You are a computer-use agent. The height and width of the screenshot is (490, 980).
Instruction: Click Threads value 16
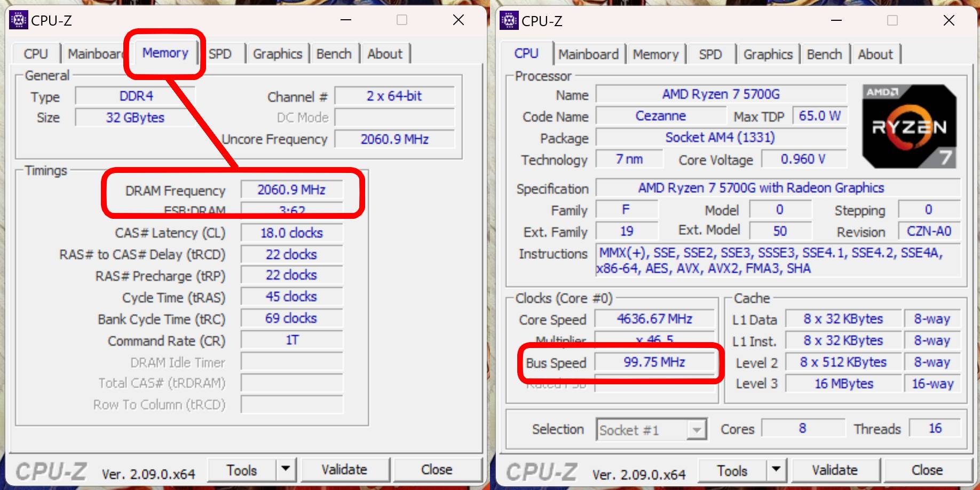[935, 429]
